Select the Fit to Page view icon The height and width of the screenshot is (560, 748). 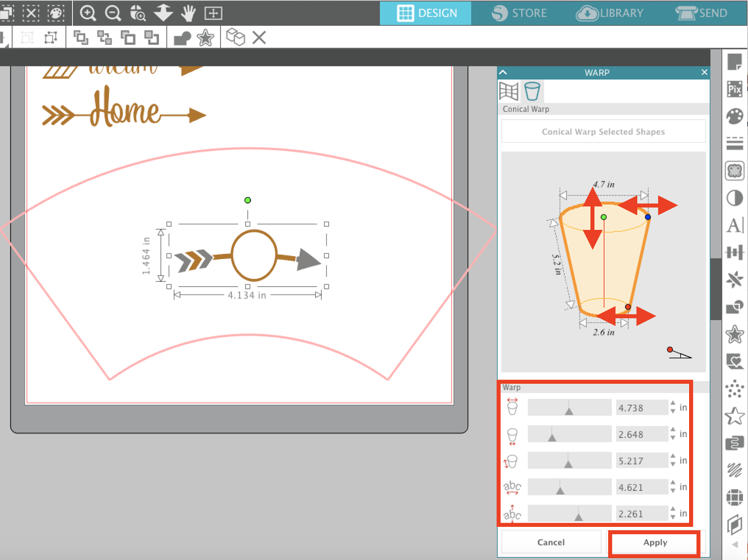(214, 13)
